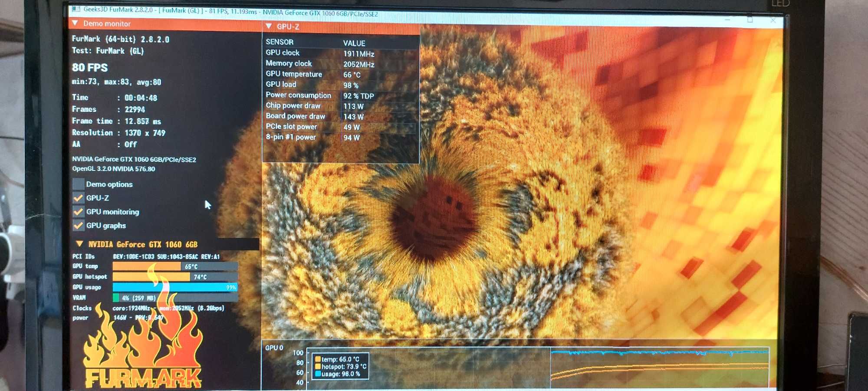Viewport: 868px width, 391px height.
Task: Click the 'min:73, max:83, avg:80' line
Action: [116, 82]
